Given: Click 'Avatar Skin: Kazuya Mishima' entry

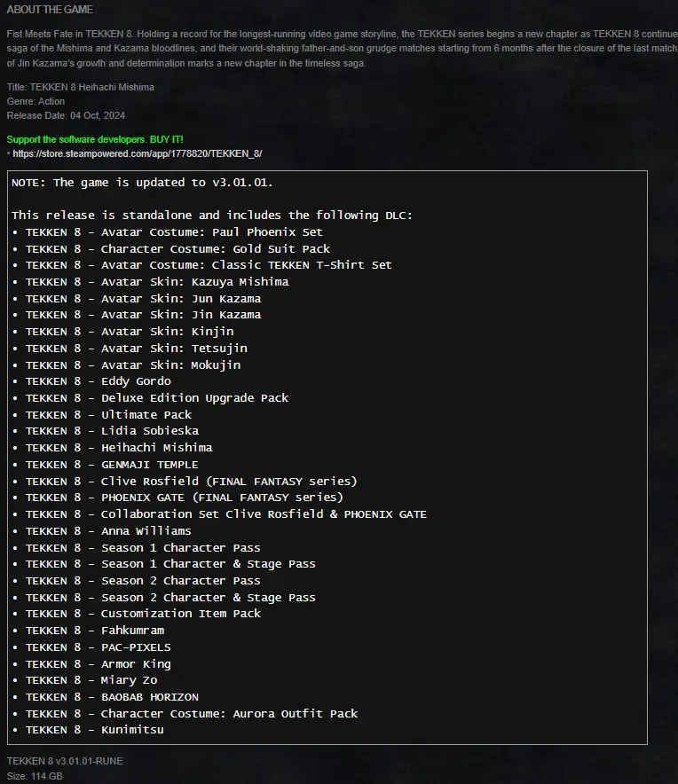Looking at the screenshot, I should 157,281.
